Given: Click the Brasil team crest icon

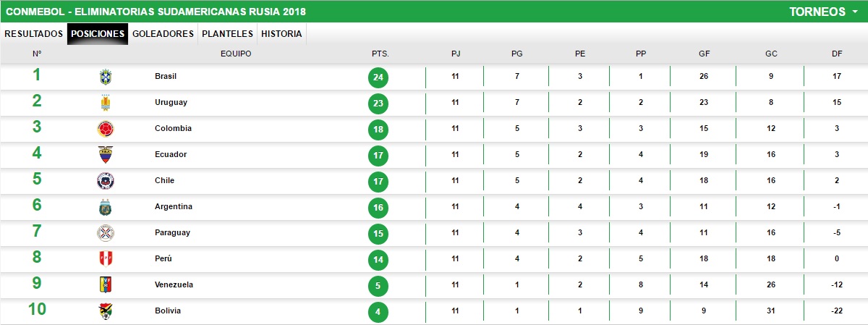Looking at the screenshot, I should coord(106,77).
